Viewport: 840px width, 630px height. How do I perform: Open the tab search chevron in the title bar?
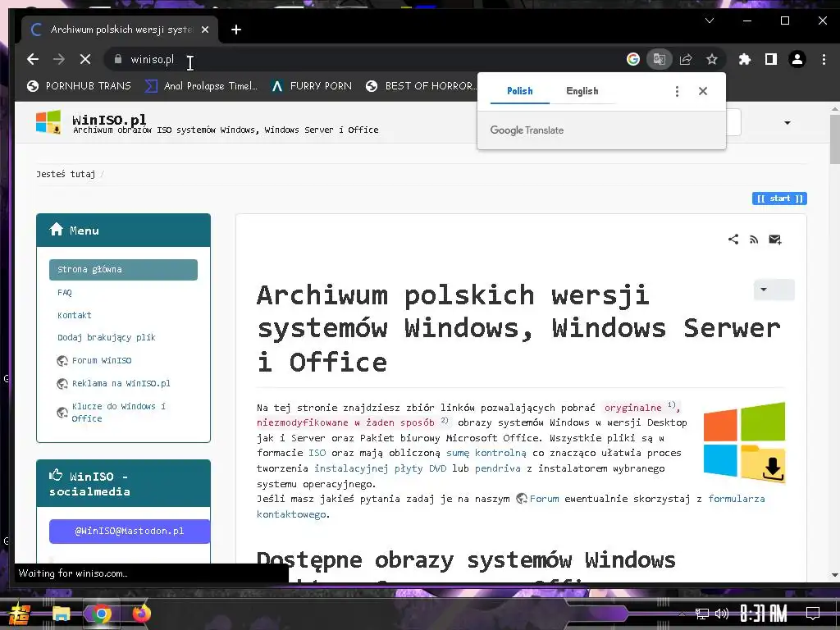pyautogui.click(x=710, y=21)
